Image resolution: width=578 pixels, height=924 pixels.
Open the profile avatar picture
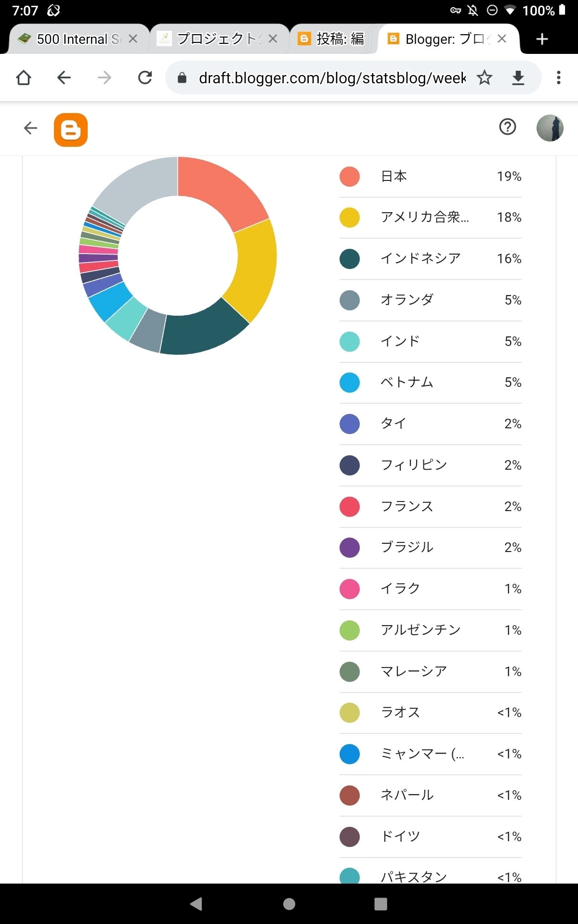[550, 128]
